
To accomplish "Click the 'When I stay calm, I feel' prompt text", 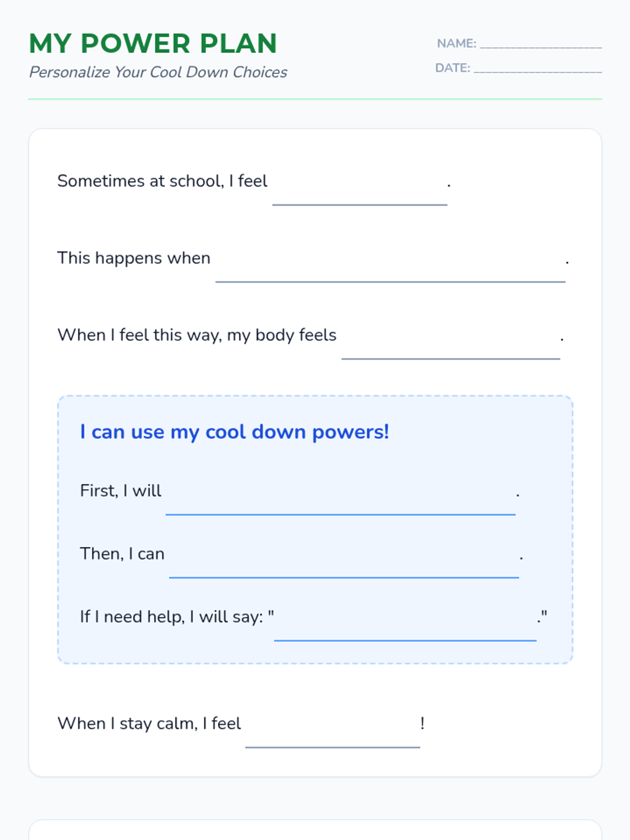I will (149, 724).
